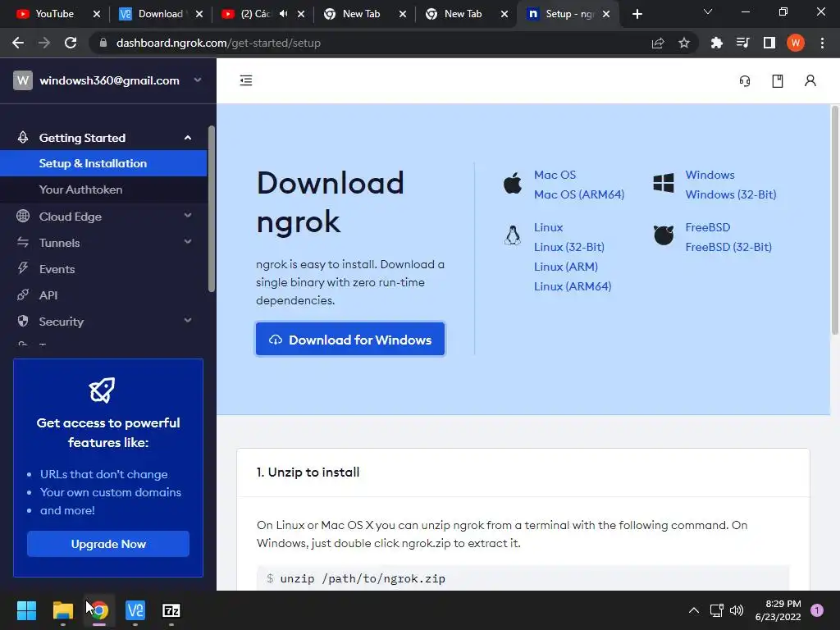This screenshot has height=630, width=840.
Task: Click Linux (ARM) download link
Action: pos(566,267)
